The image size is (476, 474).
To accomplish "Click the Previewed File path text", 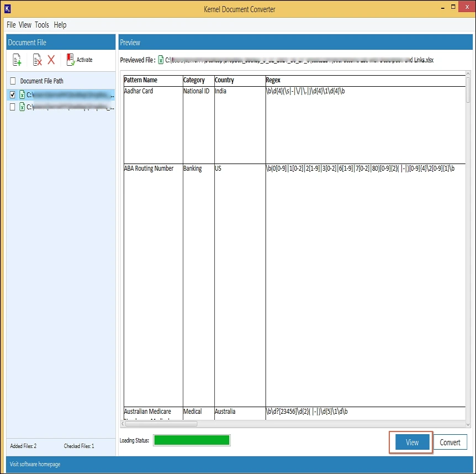I will [299, 60].
